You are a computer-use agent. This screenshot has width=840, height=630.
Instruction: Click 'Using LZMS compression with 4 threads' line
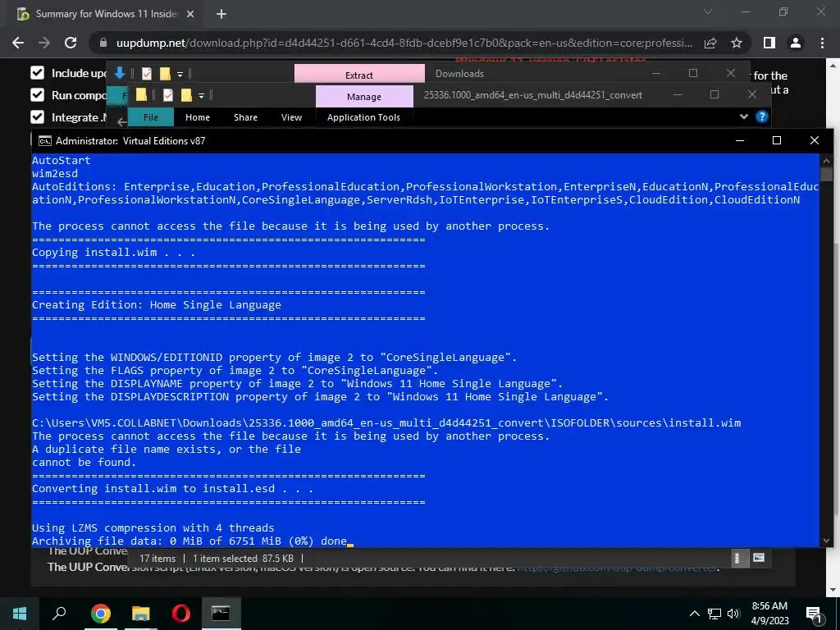coord(153,528)
